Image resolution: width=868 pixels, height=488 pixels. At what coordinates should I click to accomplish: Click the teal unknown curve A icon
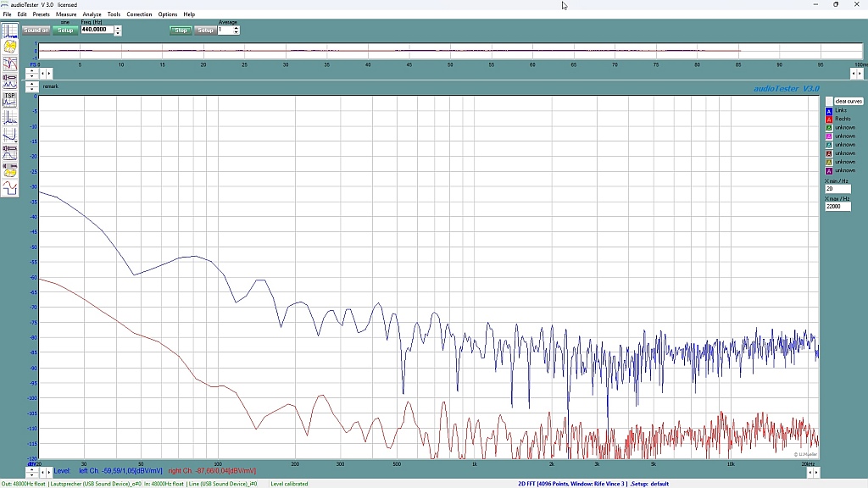pyautogui.click(x=829, y=145)
